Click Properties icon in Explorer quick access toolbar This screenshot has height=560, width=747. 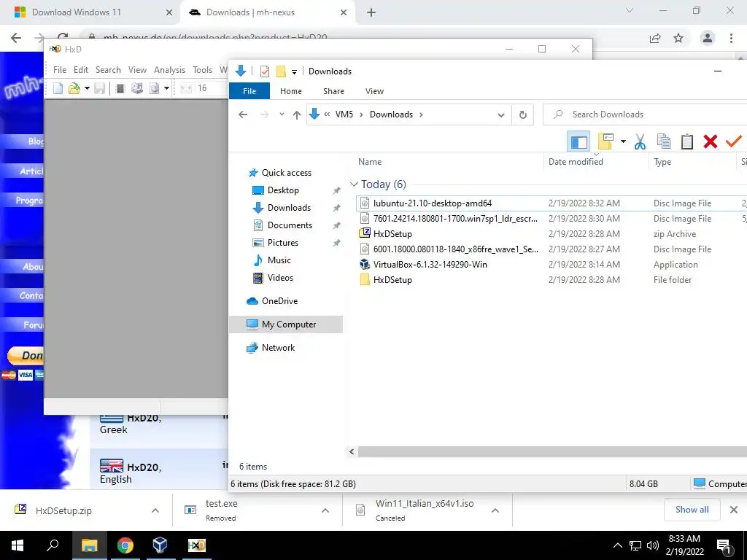[x=265, y=71]
